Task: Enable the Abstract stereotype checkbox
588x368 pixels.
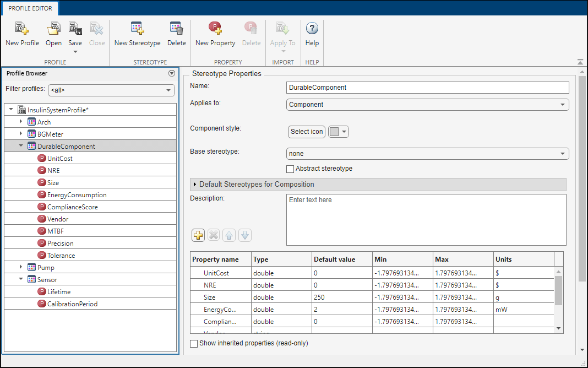Action: click(290, 169)
